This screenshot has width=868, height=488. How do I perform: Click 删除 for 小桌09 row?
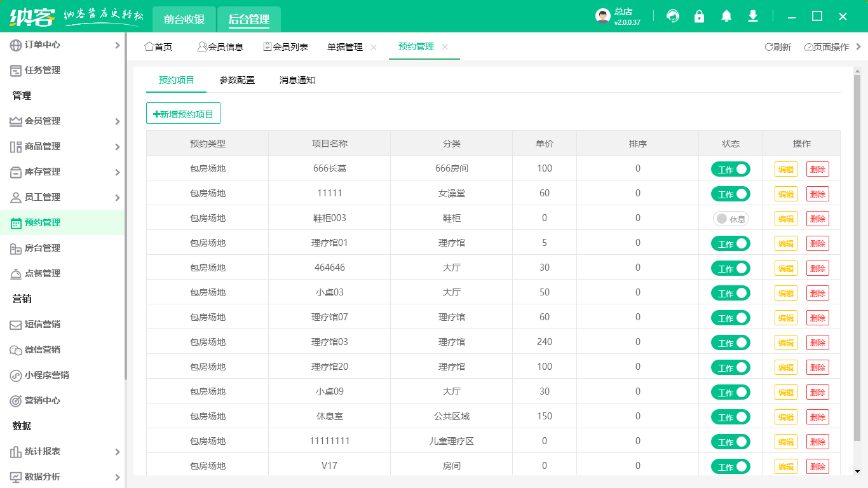click(x=818, y=392)
